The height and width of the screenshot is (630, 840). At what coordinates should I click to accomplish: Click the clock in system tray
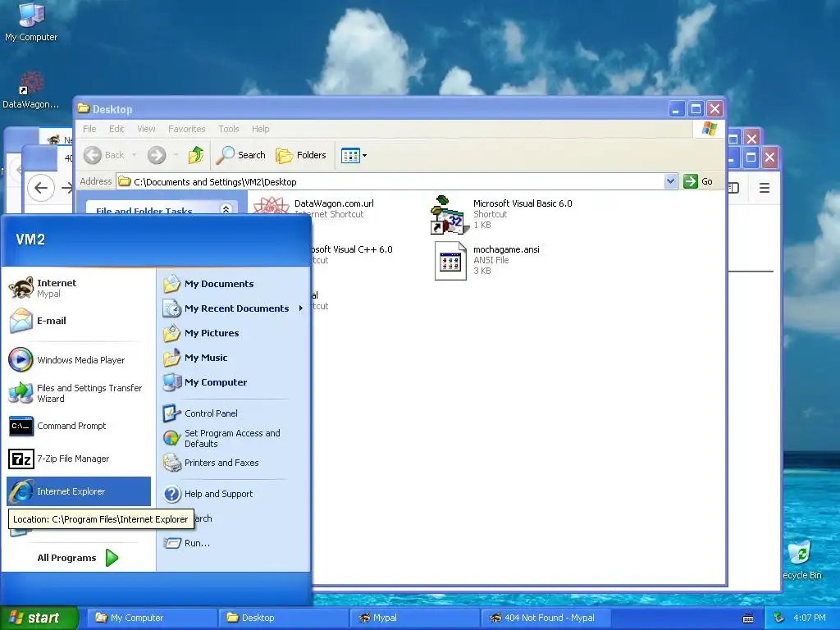point(809,618)
